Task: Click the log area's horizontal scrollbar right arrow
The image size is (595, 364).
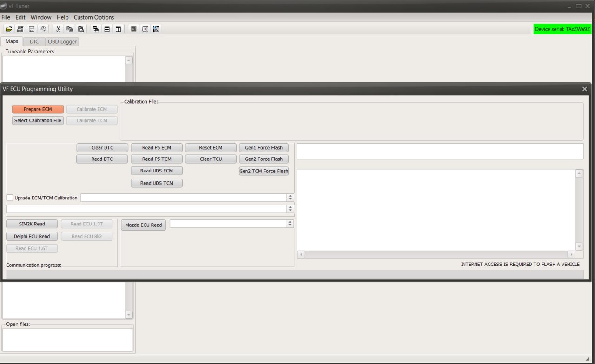Action: click(571, 255)
